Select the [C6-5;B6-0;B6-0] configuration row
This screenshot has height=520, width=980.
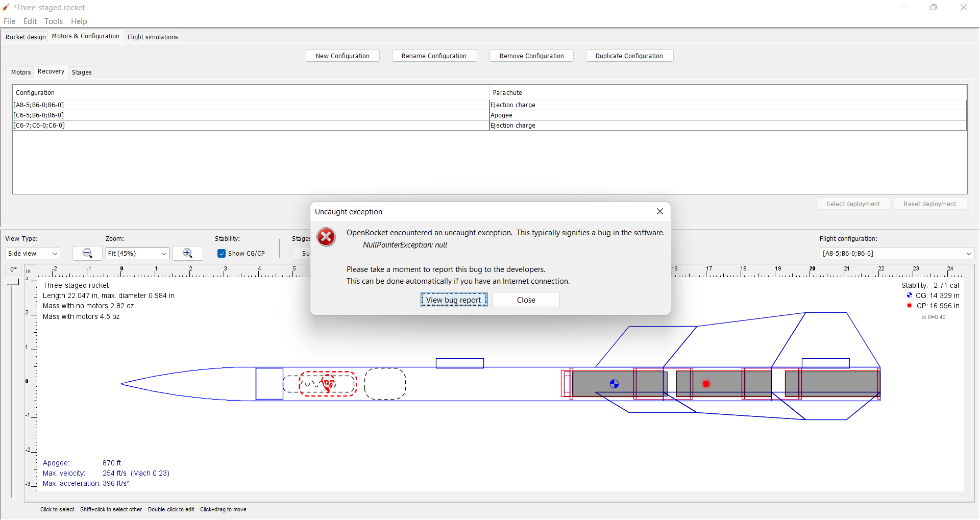point(251,115)
